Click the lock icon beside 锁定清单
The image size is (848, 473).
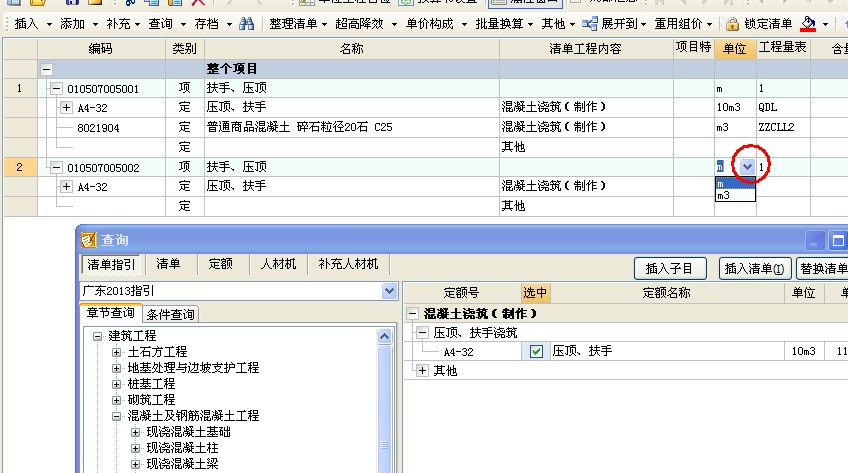tap(732, 24)
